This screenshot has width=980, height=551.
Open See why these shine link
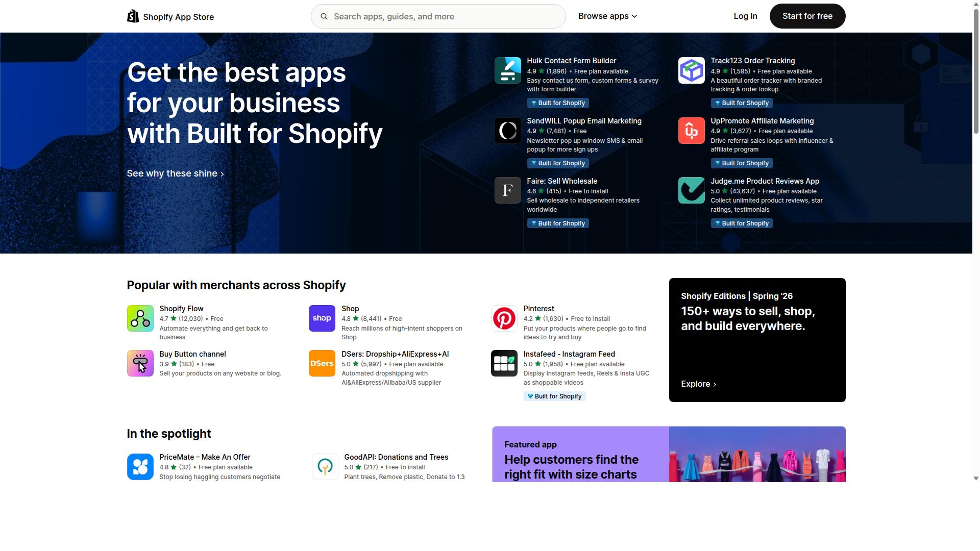click(176, 173)
